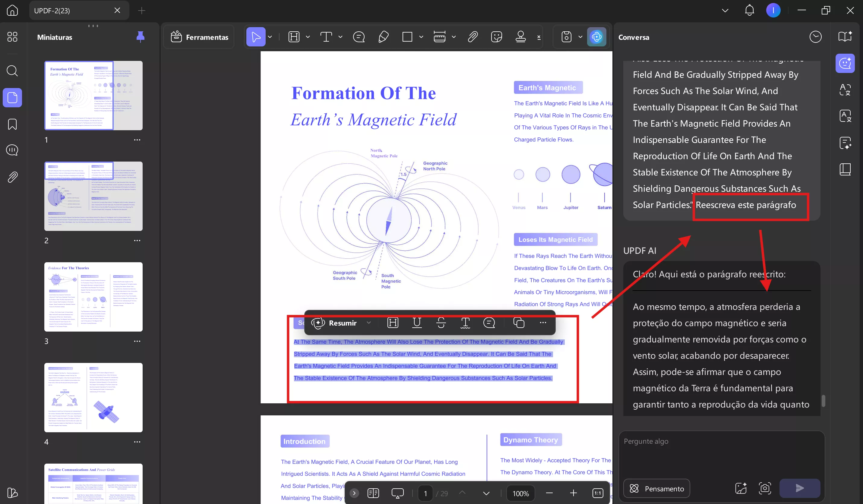The width and height of the screenshot is (863, 504).
Task: Select the pencil drawing tool
Action: click(x=383, y=37)
